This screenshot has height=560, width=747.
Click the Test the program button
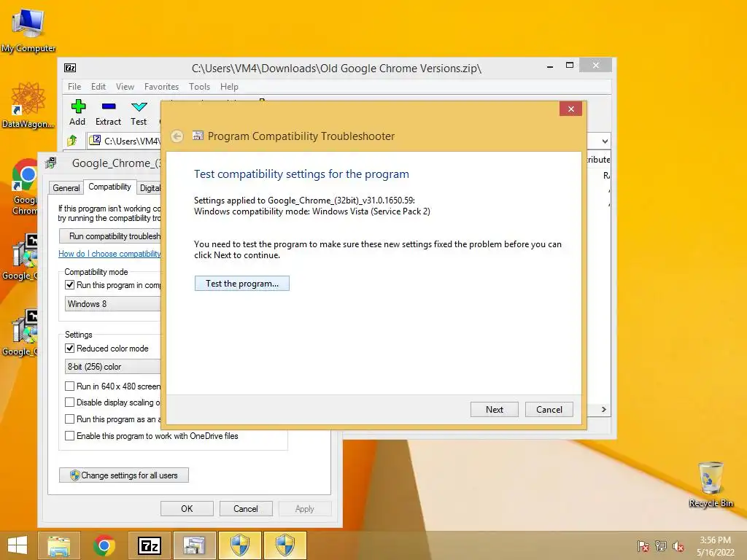coord(242,284)
